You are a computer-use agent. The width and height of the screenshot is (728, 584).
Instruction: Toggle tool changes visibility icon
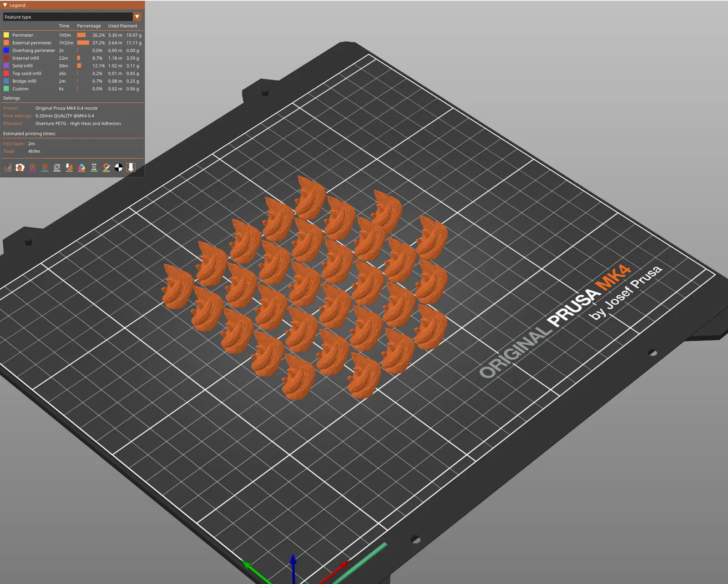coord(69,167)
